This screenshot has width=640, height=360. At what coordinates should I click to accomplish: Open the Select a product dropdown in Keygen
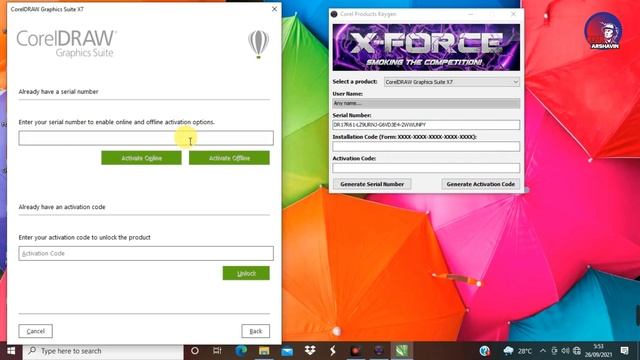pos(452,82)
